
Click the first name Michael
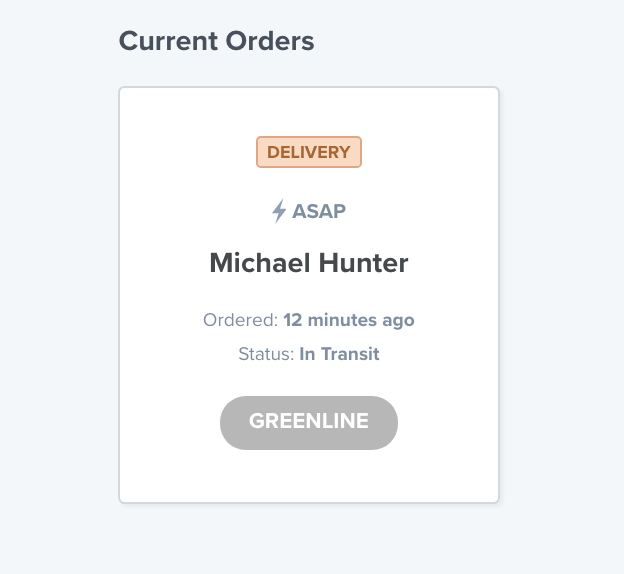pos(260,263)
